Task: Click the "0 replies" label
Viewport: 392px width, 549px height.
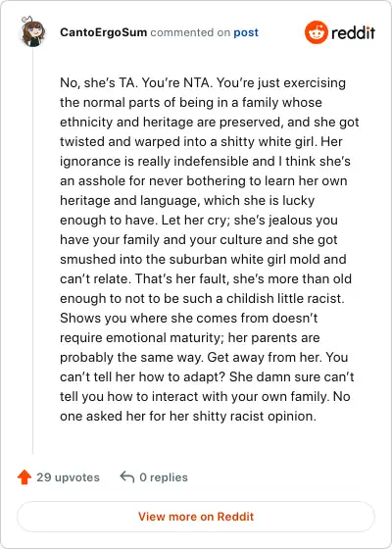Action: 164,477
